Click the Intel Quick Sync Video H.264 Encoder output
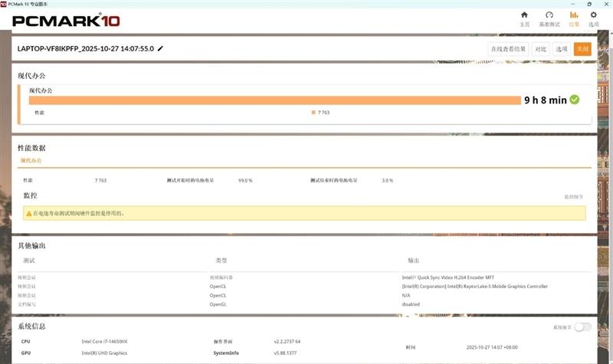The width and height of the screenshot is (613, 364). point(448,277)
